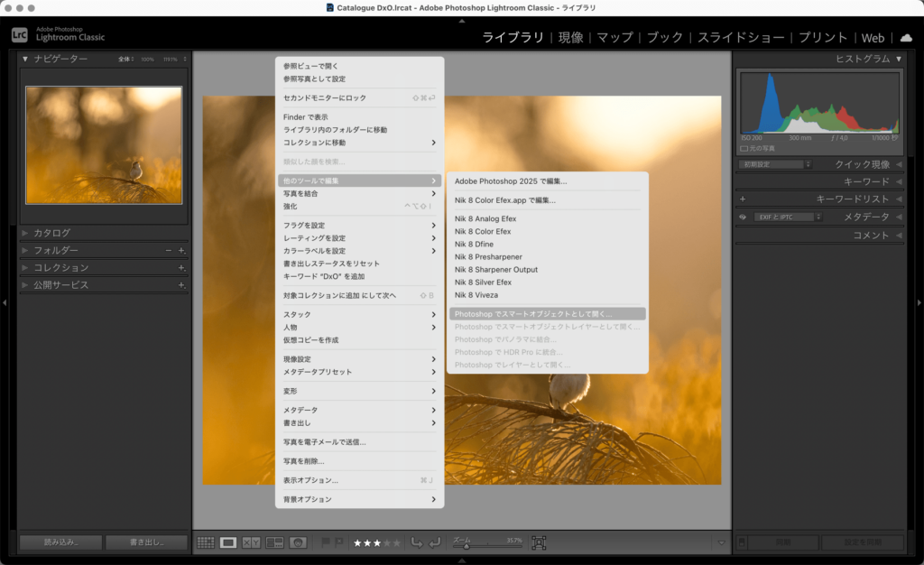Expand the カタログ panel
924x565 pixels.
24,233
